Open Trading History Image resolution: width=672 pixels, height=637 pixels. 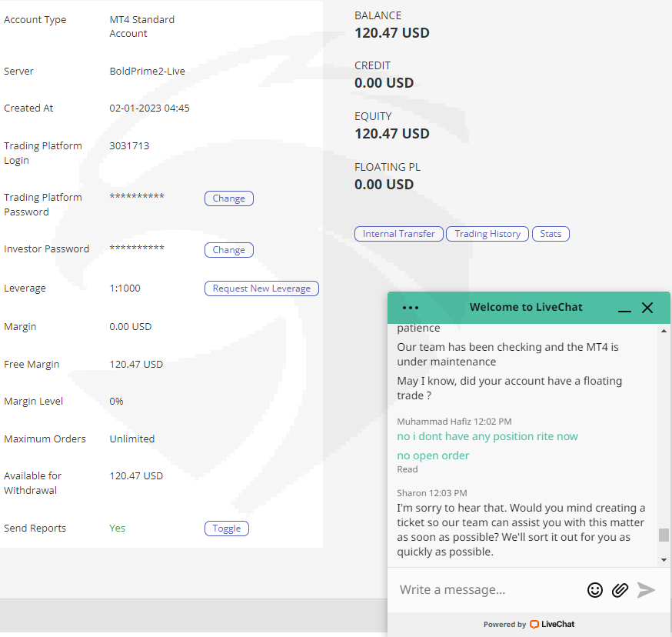[487, 234]
